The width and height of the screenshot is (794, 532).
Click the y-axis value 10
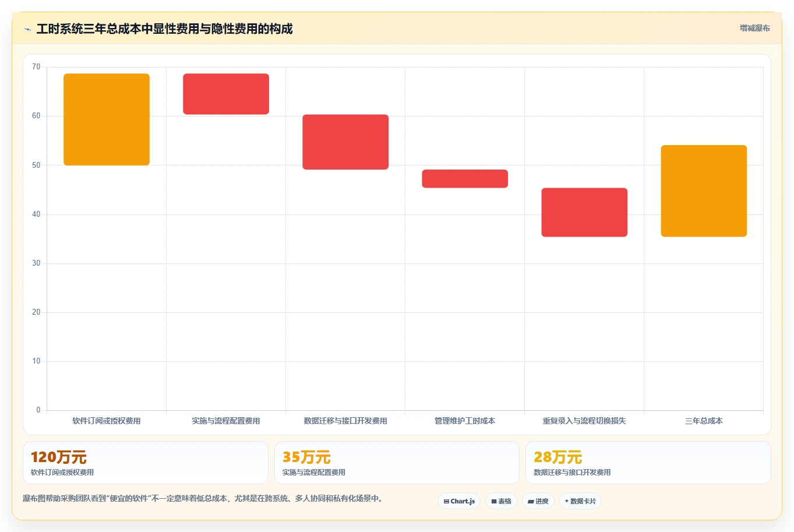point(36,361)
